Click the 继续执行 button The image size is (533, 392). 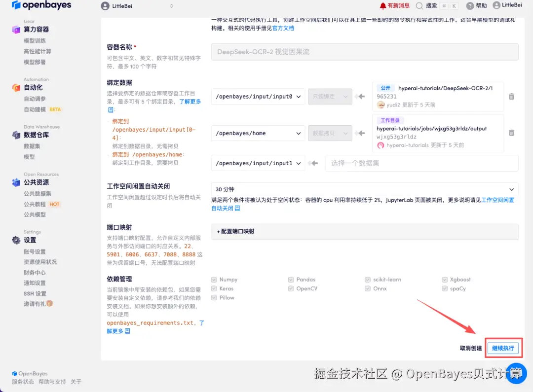pos(503,348)
